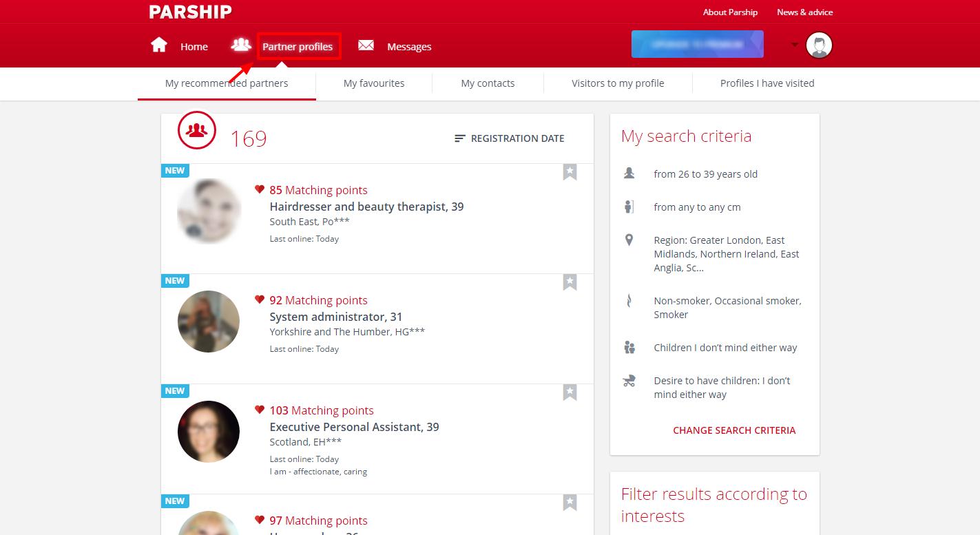Open the Messages menu item
Screen dimensions: 980x535
click(409, 47)
